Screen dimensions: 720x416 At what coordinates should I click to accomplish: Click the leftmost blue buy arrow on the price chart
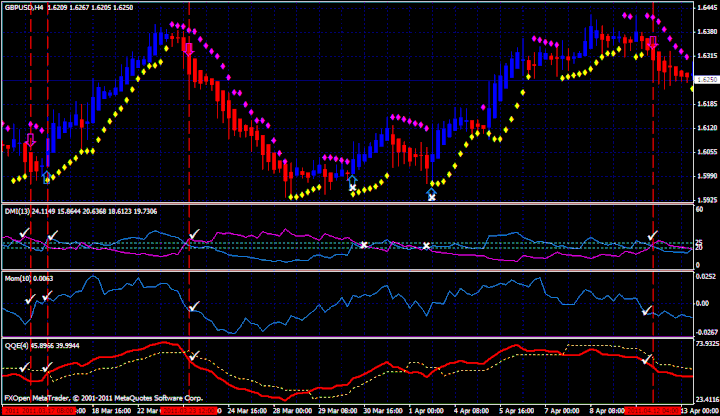point(46,176)
